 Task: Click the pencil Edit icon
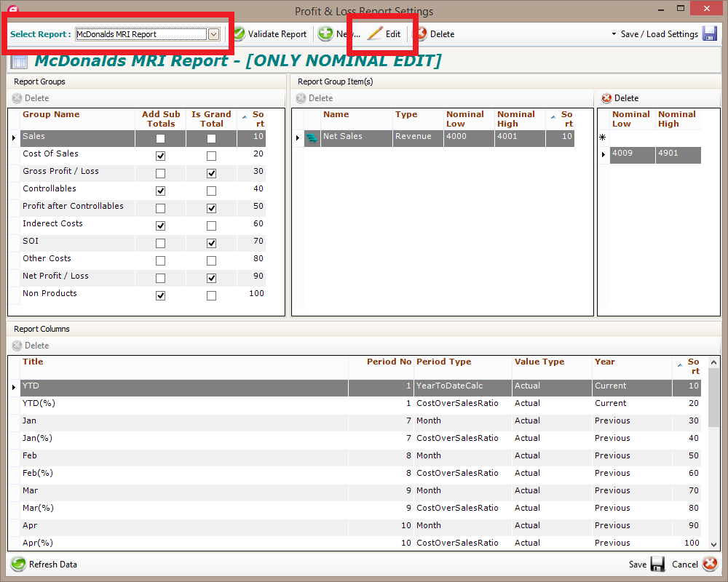click(375, 34)
